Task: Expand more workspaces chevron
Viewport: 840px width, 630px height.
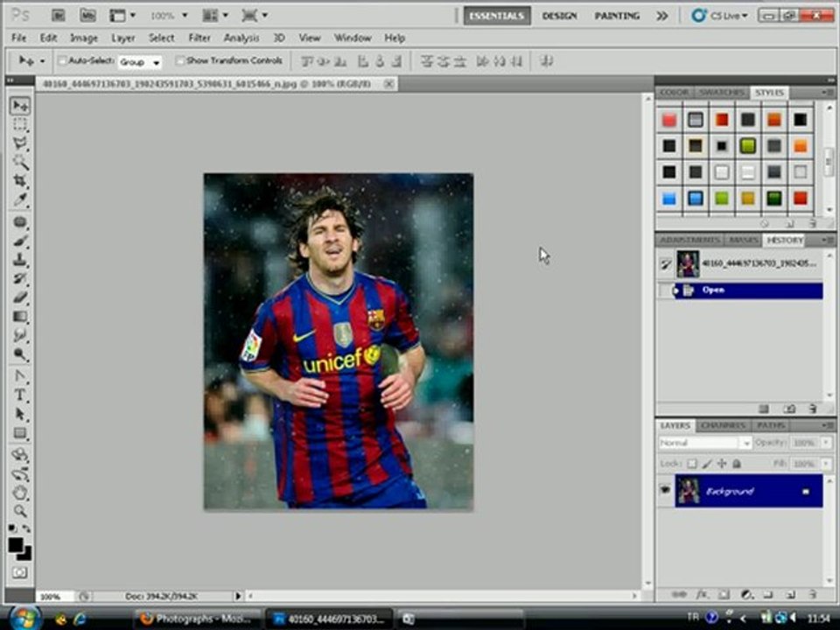Action: coord(662,16)
